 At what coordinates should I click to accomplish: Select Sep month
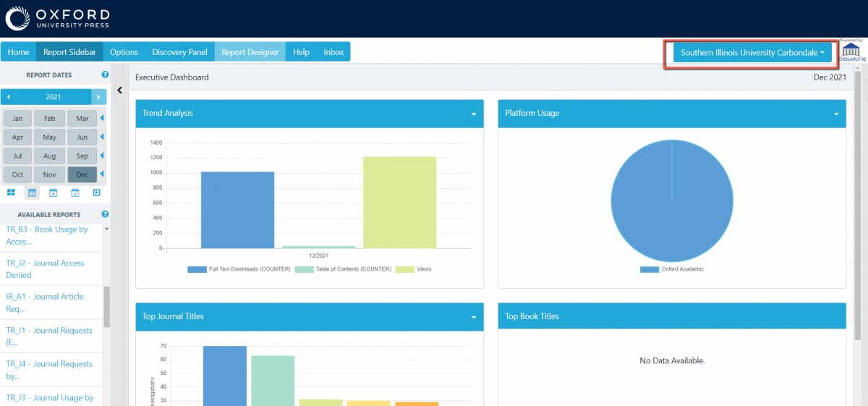82,156
